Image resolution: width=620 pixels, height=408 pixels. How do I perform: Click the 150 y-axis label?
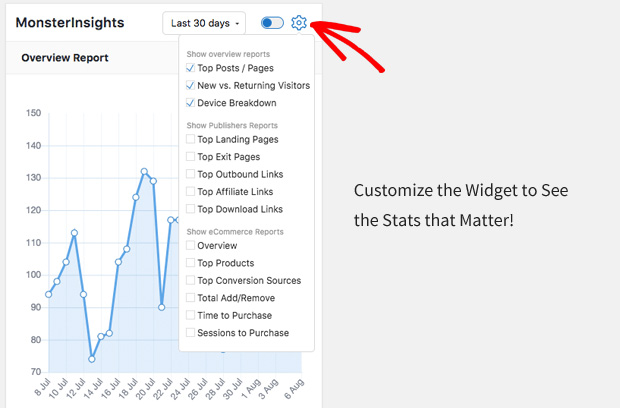(x=34, y=113)
